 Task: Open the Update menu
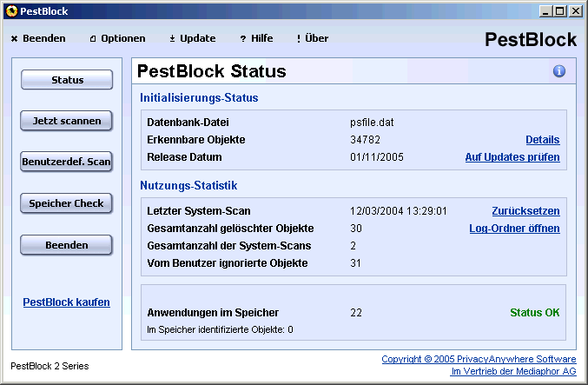click(x=192, y=38)
